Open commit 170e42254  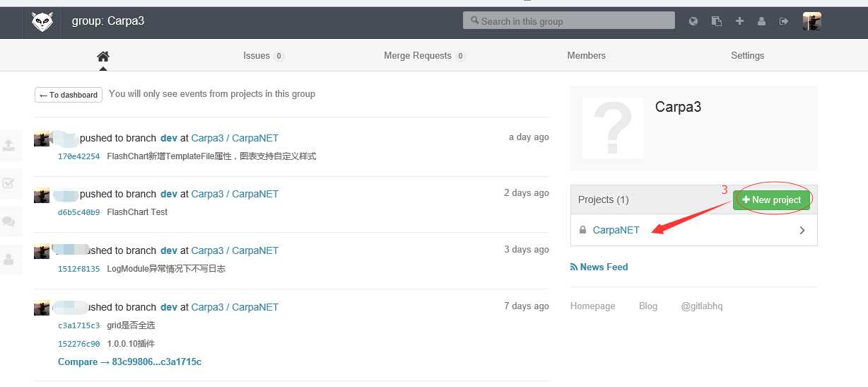coord(79,156)
